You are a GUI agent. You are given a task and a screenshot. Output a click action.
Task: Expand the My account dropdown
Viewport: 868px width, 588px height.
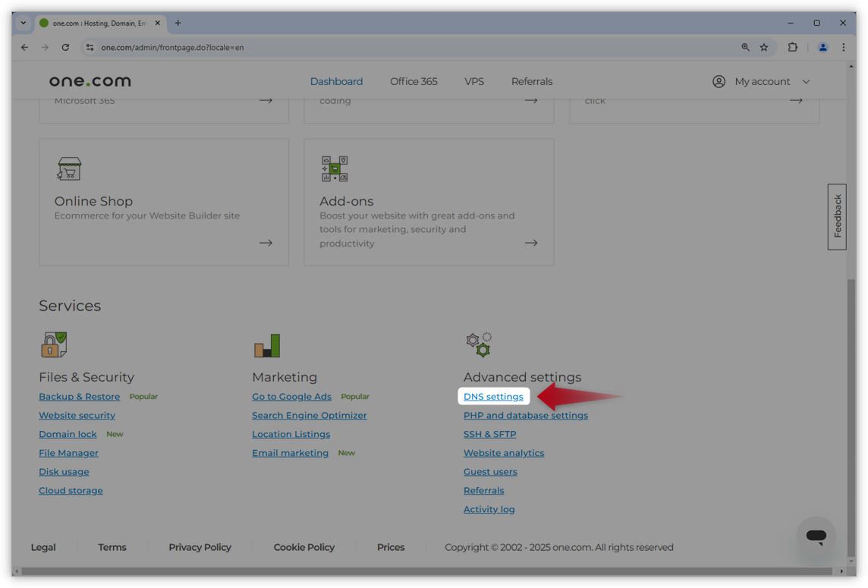pos(806,81)
